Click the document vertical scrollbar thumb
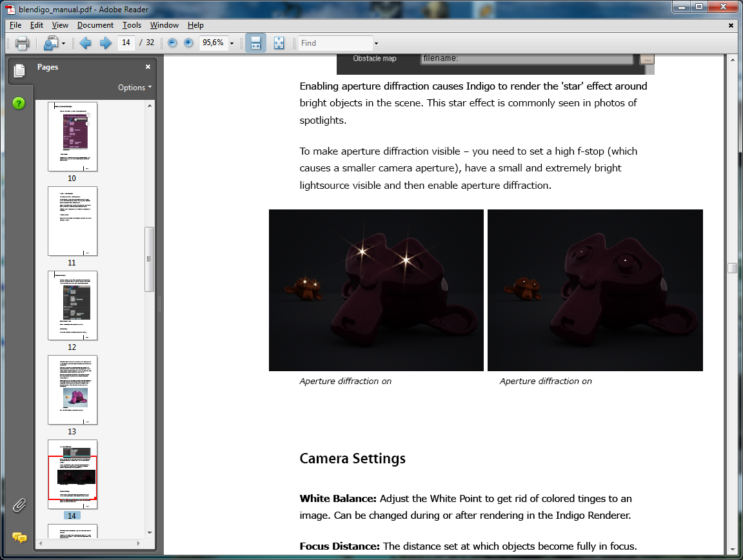The image size is (743, 560). [x=733, y=268]
